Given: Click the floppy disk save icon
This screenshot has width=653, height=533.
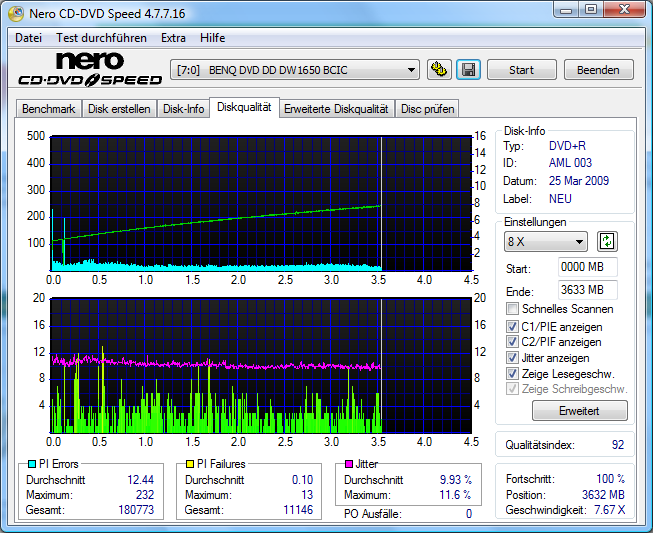Looking at the screenshot, I should tap(469, 70).
